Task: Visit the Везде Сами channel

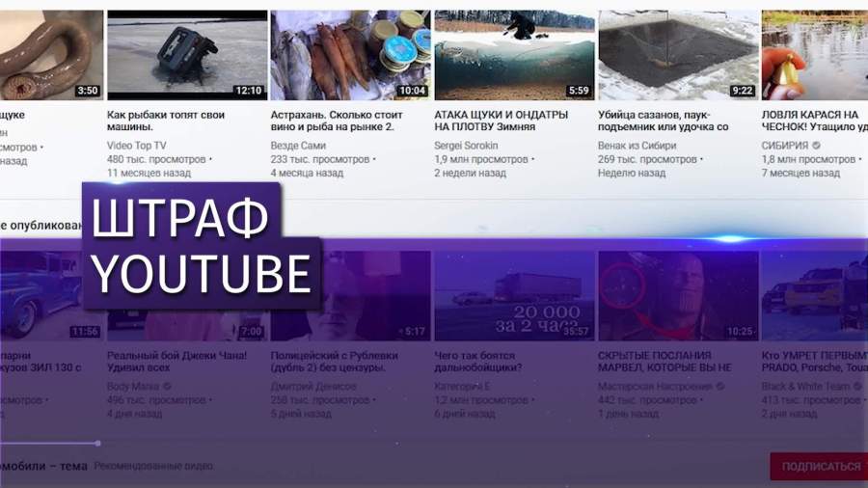Action: [x=298, y=146]
